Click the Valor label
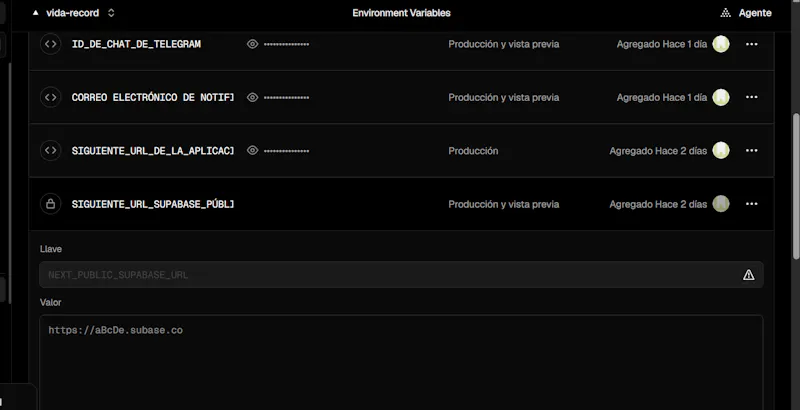Viewport: 800px width, 410px height. click(51, 302)
